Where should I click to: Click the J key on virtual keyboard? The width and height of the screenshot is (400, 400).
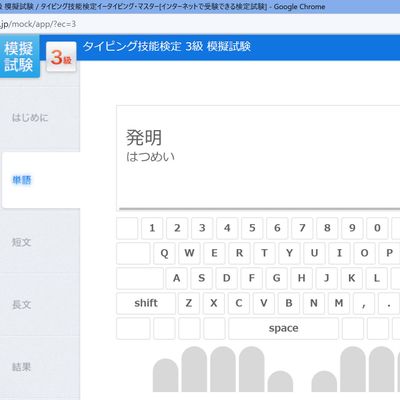click(x=327, y=278)
